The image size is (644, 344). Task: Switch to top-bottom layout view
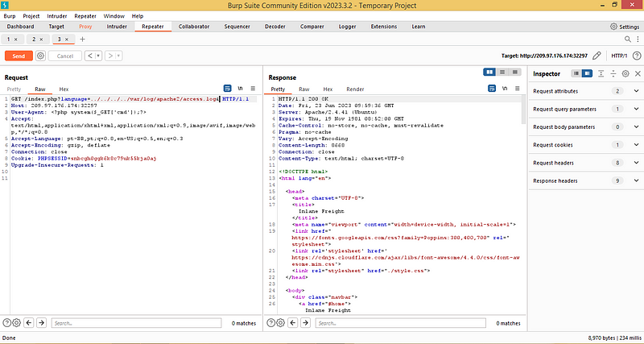pyautogui.click(x=502, y=72)
